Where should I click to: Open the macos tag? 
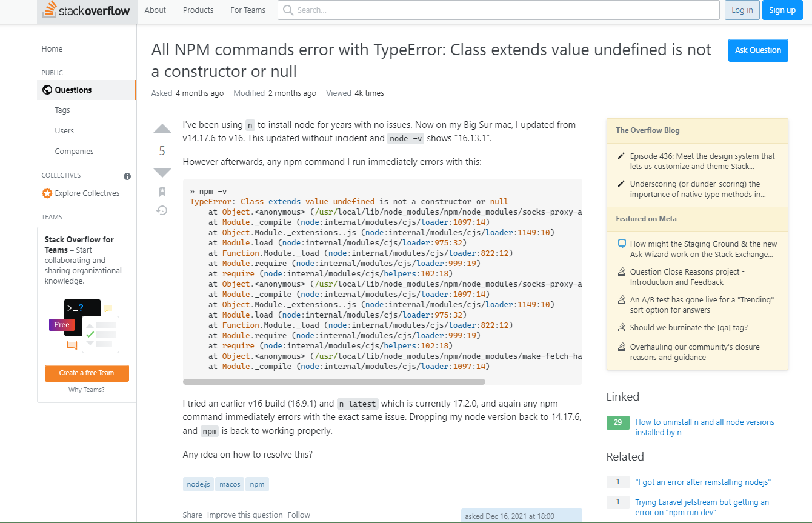point(230,484)
